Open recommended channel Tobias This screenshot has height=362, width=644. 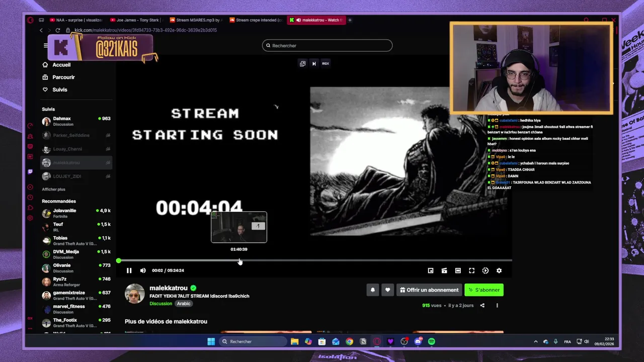click(76, 240)
